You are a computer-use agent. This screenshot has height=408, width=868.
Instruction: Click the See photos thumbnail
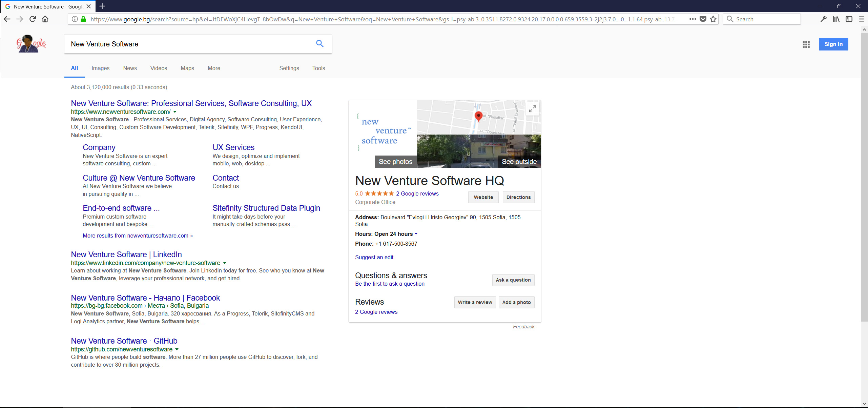point(395,162)
